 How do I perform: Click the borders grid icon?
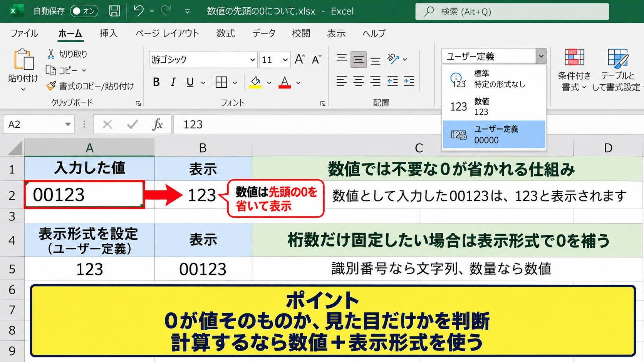coord(221,82)
